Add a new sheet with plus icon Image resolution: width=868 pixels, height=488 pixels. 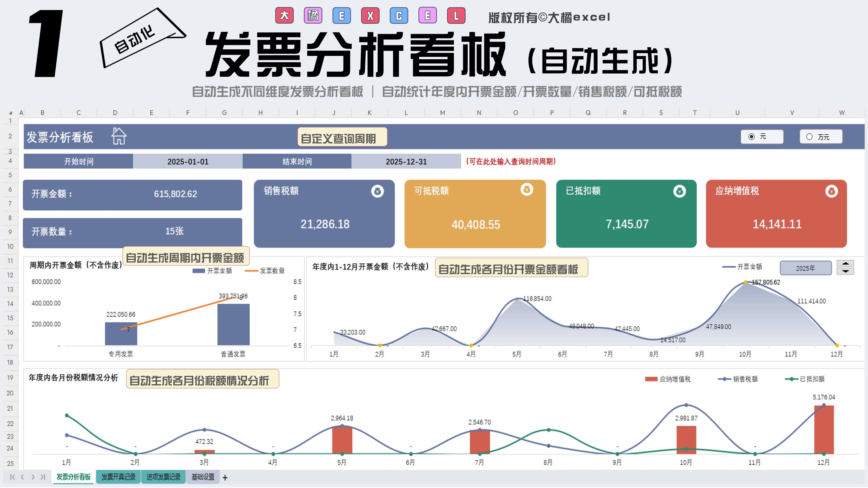click(x=225, y=478)
